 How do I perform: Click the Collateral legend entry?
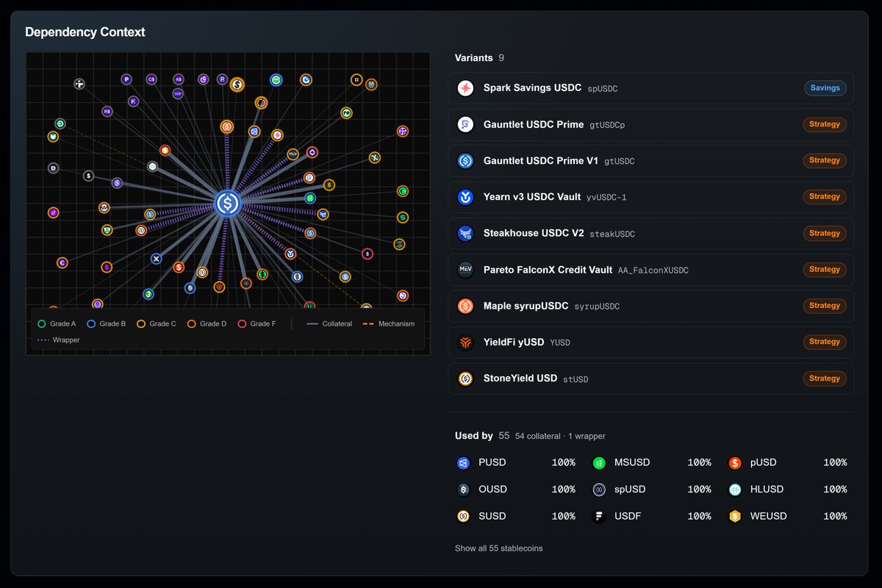click(x=329, y=323)
